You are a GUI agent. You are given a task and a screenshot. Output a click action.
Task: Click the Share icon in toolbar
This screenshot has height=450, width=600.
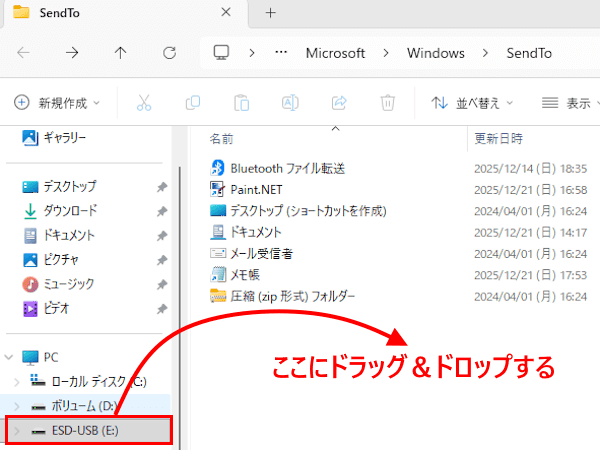339,103
